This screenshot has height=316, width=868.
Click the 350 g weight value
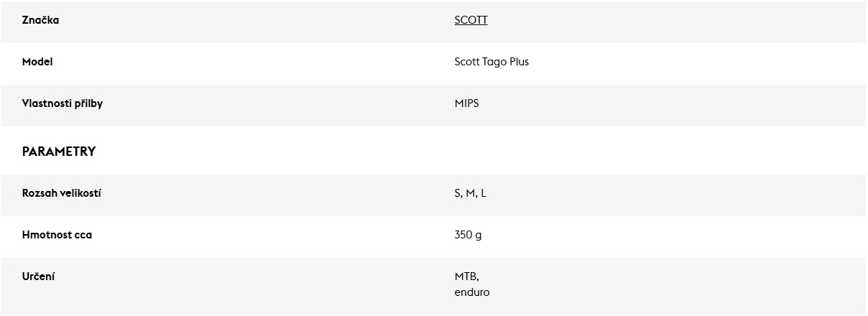[468, 235]
